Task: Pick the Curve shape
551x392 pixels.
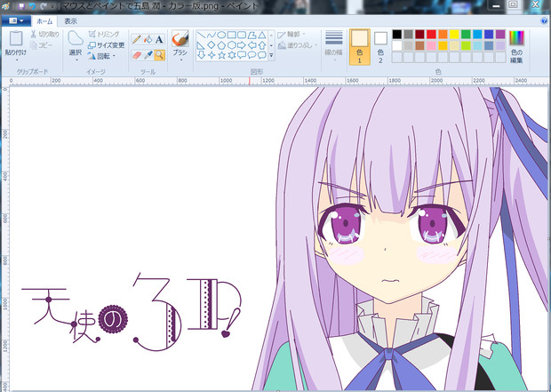Action: click(212, 35)
